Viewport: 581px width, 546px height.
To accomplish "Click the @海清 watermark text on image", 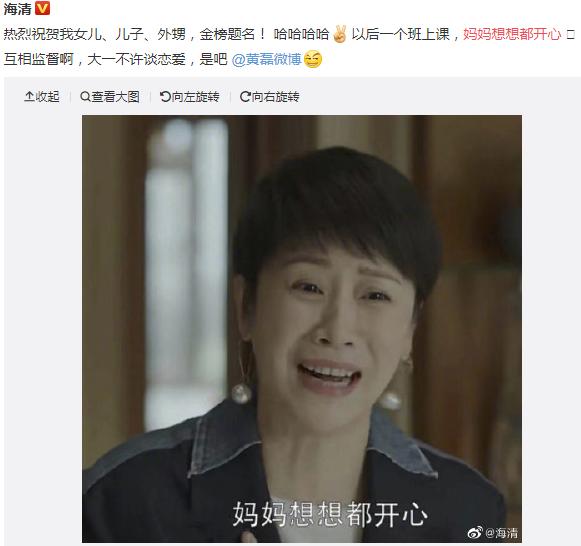I will (501, 533).
